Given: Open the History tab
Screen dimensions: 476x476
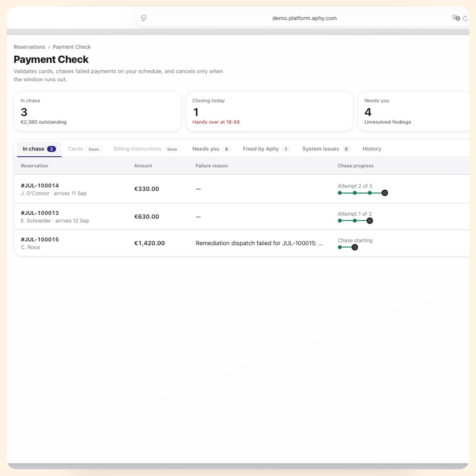Looking at the screenshot, I should point(372,149).
